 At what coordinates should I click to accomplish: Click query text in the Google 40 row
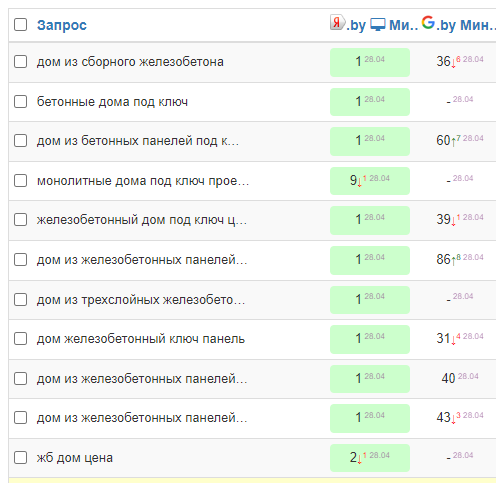click(142, 379)
